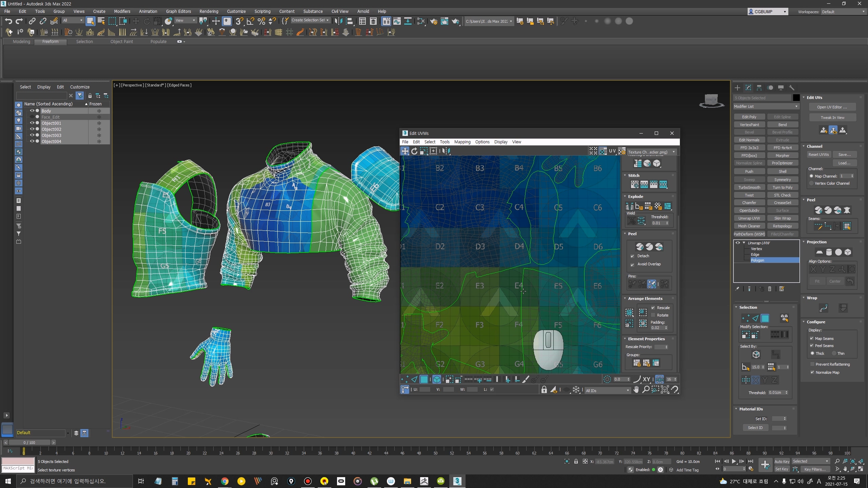Image resolution: width=868 pixels, height=488 pixels.
Task: Open the Mapping menu in Edit UVWs
Action: [462, 142]
